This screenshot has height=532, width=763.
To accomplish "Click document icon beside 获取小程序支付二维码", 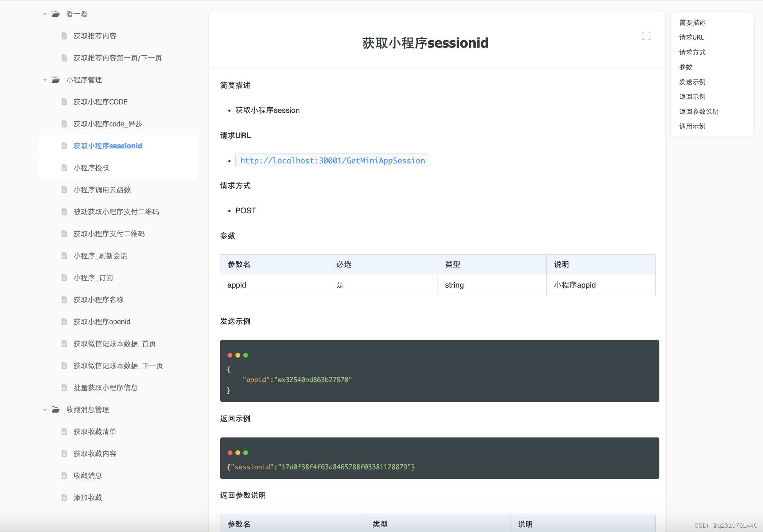I will [x=64, y=234].
